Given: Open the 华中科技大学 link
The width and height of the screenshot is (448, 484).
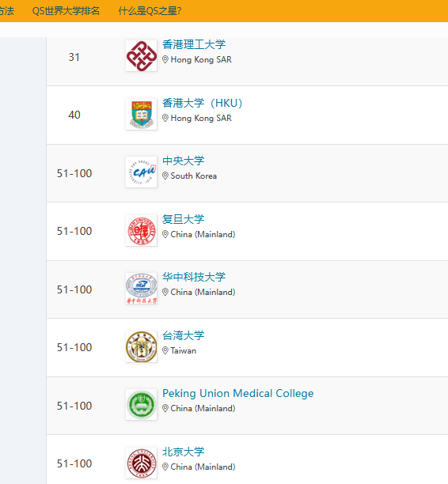Looking at the screenshot, I should [x=194, y=277].
